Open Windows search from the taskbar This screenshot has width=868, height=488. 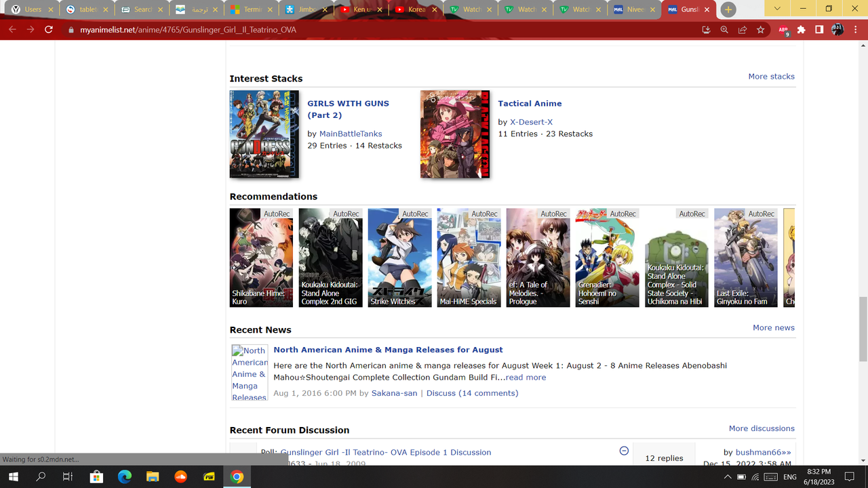point(41,477)
